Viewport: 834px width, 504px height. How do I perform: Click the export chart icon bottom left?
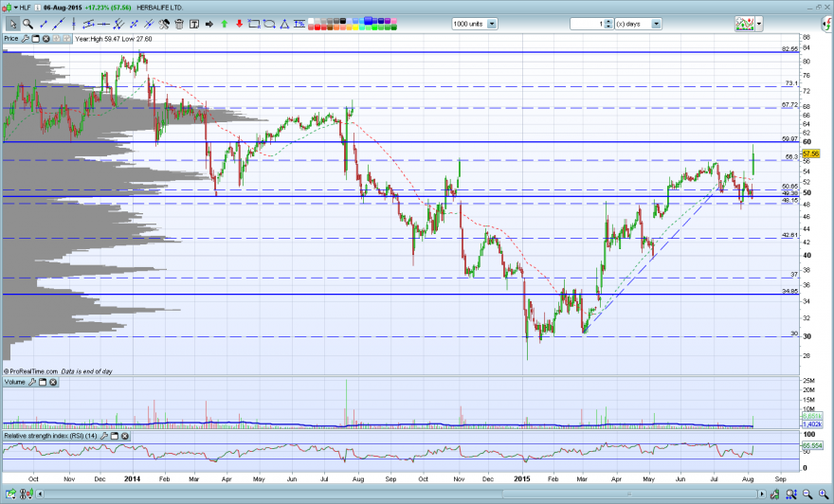point(10,494)
